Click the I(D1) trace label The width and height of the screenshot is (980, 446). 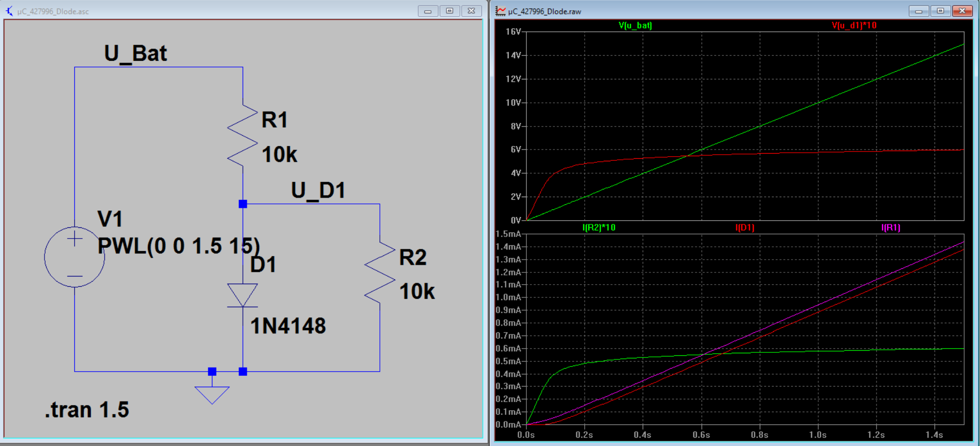pyautogui.click(x=744, y=227)
